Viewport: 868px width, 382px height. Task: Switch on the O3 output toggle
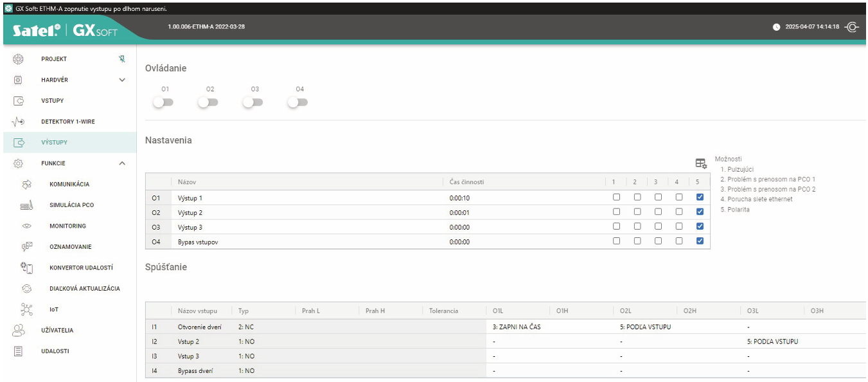tap(253, 102)
